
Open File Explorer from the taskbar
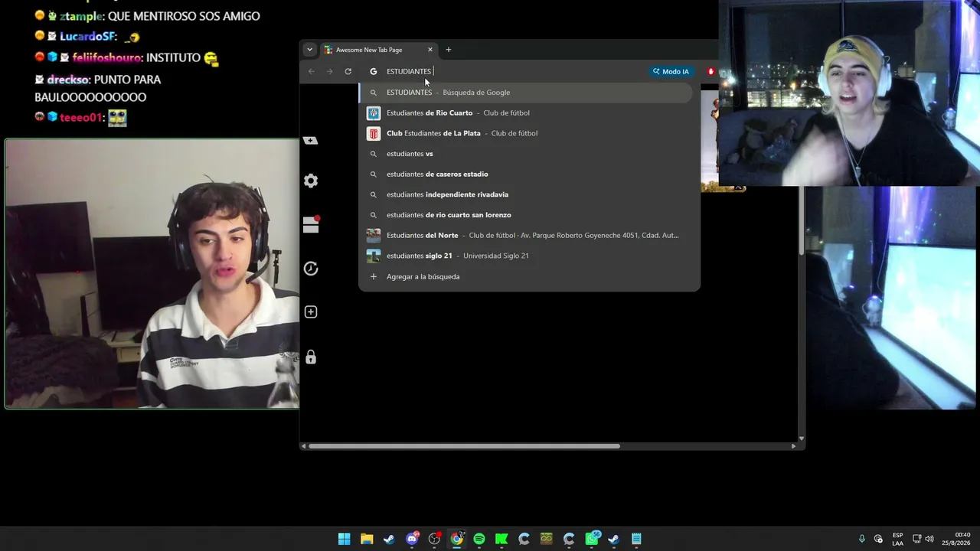[x=367, y=539]
